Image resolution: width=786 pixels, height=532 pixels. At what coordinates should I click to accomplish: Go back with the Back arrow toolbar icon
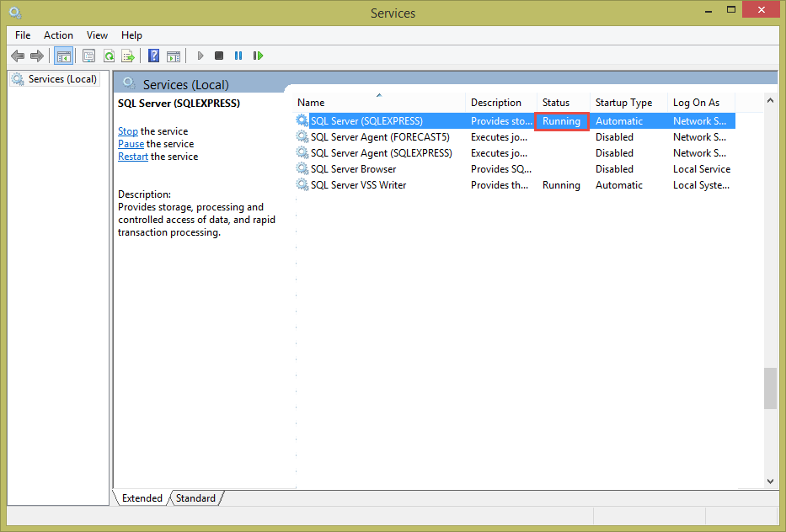click(x=18, y=56)
